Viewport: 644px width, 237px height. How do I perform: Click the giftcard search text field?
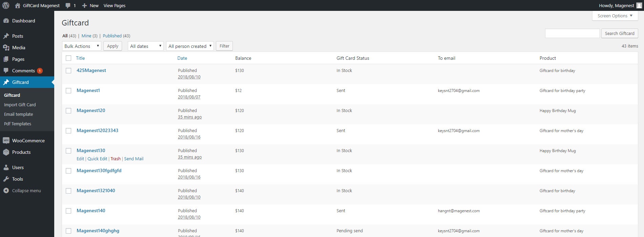point(572,33)
